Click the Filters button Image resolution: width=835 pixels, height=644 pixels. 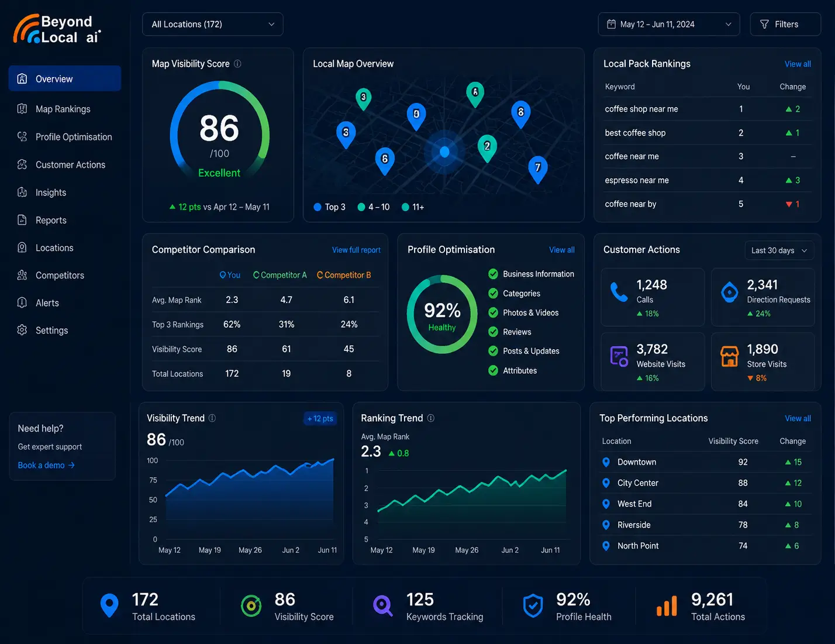(785, 24)
